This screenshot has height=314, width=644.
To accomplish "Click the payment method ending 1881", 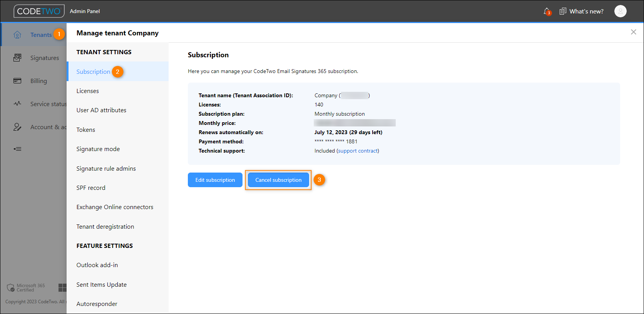I will pos(336,141).
